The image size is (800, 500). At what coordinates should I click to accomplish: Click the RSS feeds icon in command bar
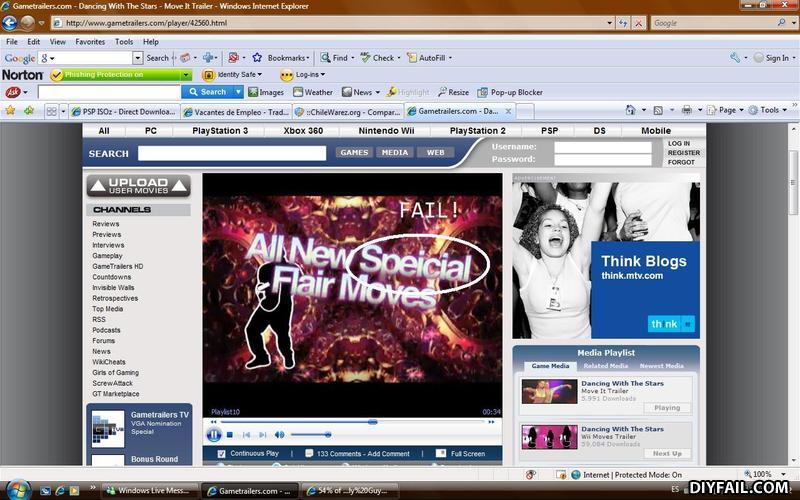(658, 110)
